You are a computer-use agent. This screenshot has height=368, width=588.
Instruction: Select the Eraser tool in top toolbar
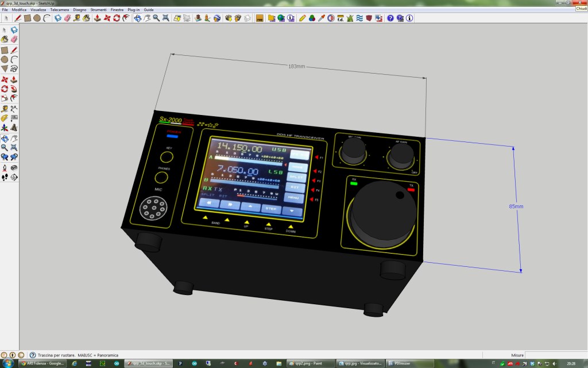click(67, 18)
